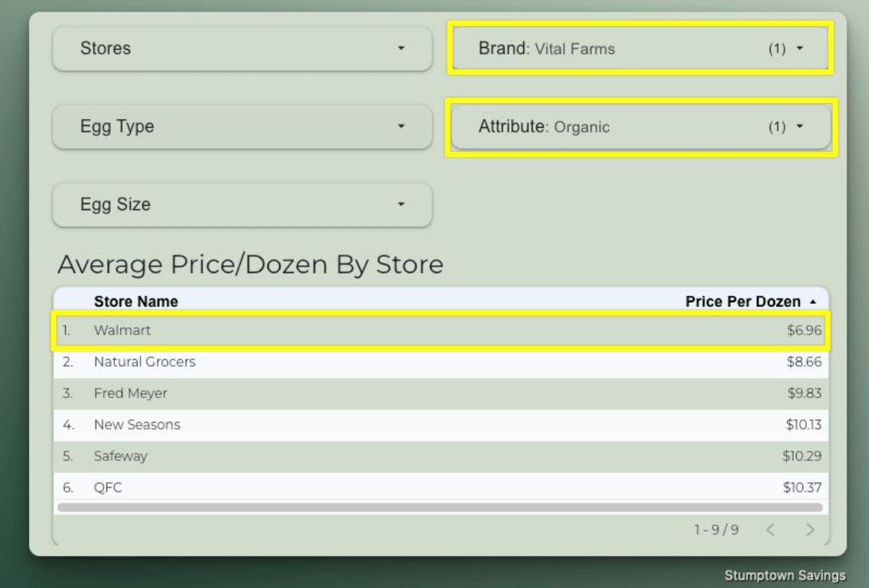Click the arrow icon in Stores dropdown
This screenshot has width=869, height=588.
coord(401,48)
